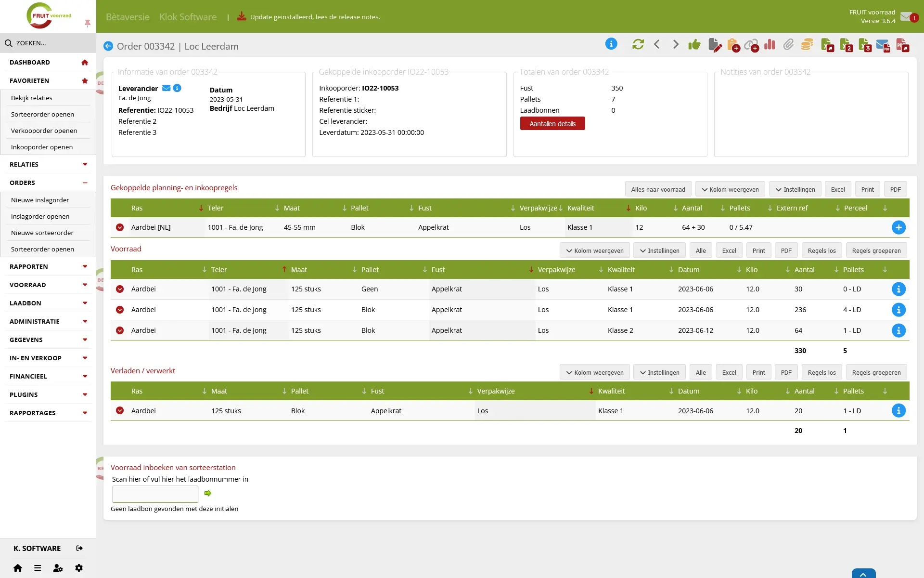
Task: Click the ZOEKEN search field
Action: point(48,43)
